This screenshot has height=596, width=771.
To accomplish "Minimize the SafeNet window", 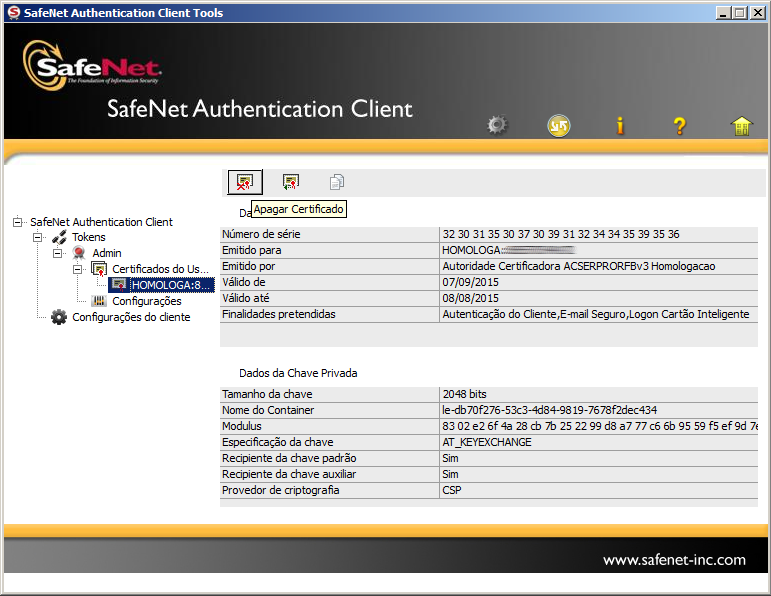I will pos(722,13).
